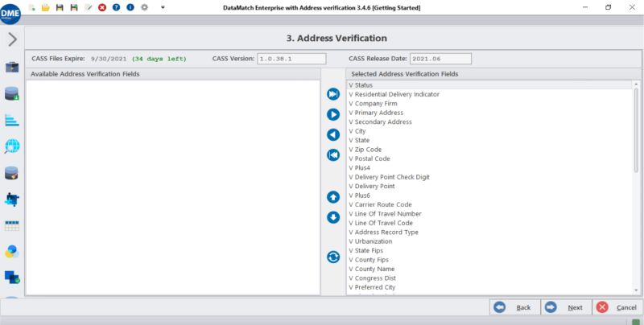Remove selected field with left arrow button
644x325 pixels.
333,134
